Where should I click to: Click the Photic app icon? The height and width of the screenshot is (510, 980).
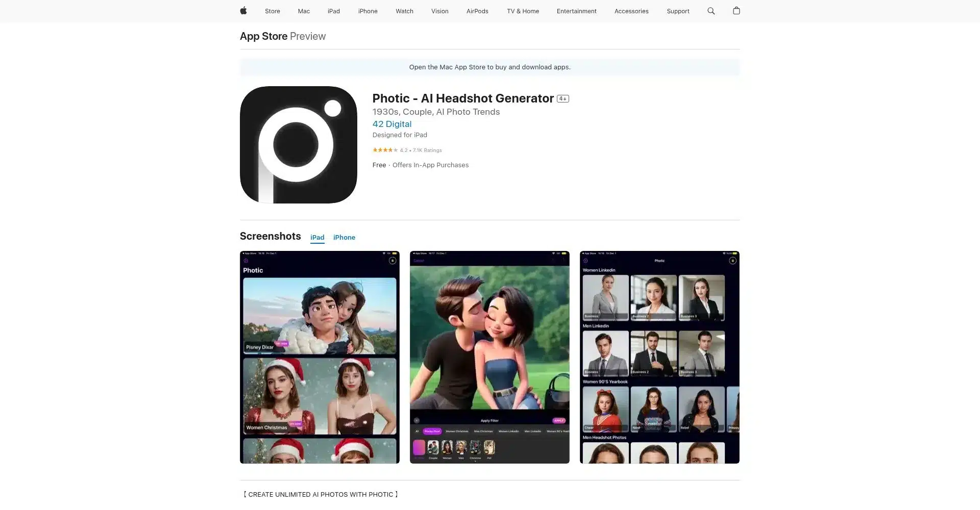tap(298, 144)
